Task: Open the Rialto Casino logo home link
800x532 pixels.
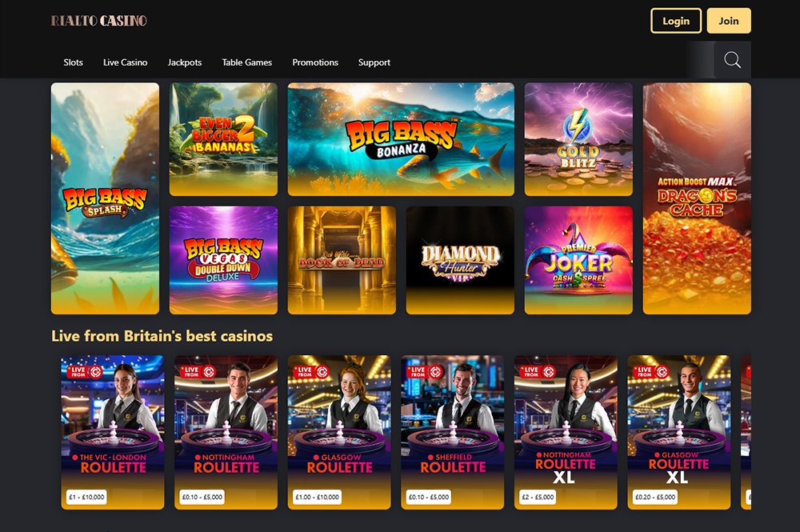Action: [99, 21]
